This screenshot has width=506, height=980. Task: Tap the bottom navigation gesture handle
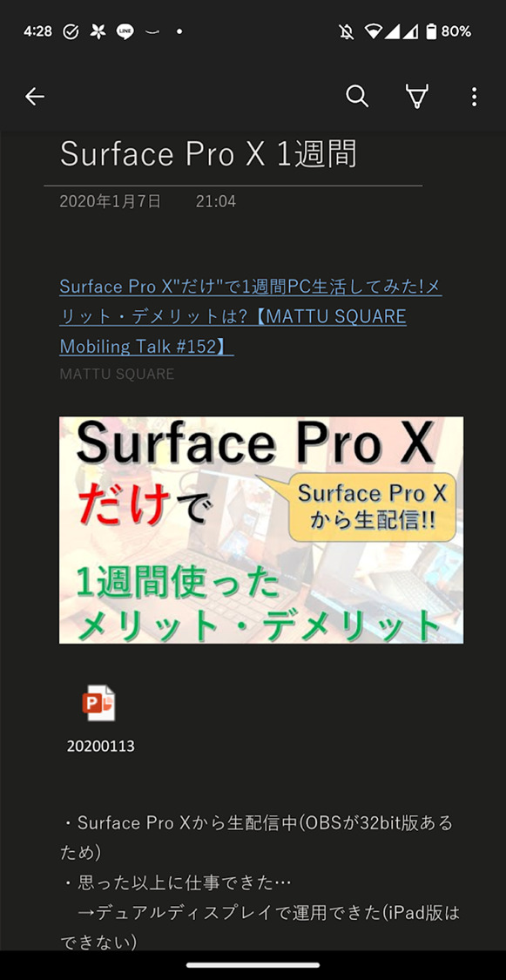point(253,965)
